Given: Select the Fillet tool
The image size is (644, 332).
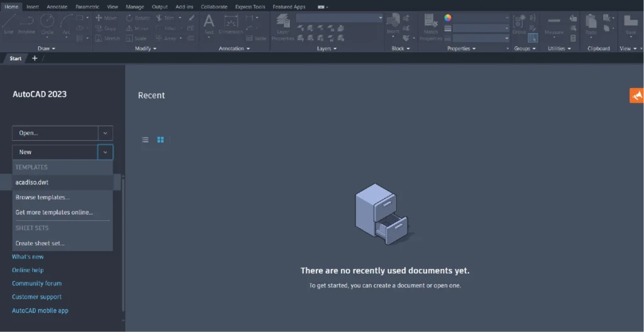Looking at the screenshot, I should (x=165, y=28).
